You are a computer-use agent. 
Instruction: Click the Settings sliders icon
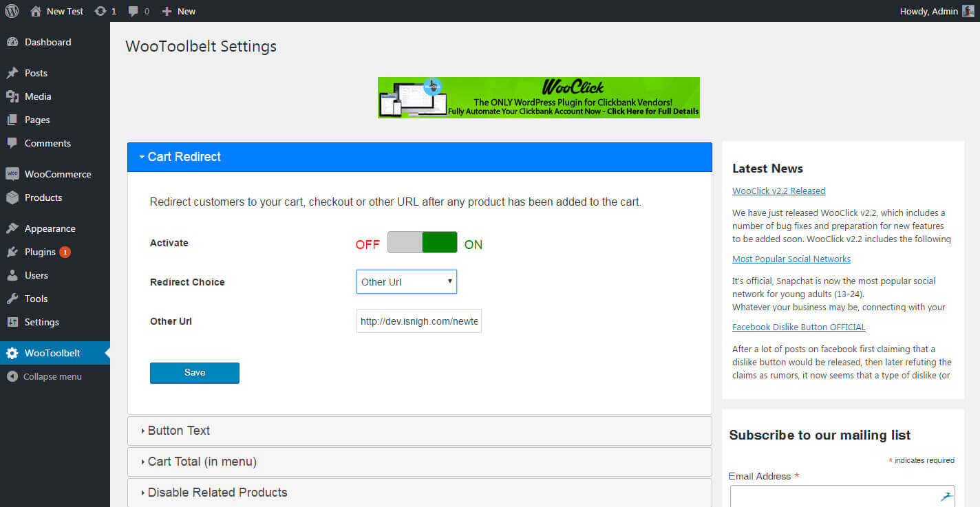[12, 322]
